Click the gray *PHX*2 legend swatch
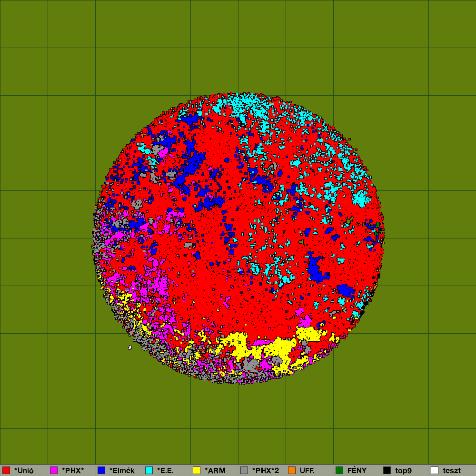The width and height of the screenshot is (476, 476). coord(244,470)
